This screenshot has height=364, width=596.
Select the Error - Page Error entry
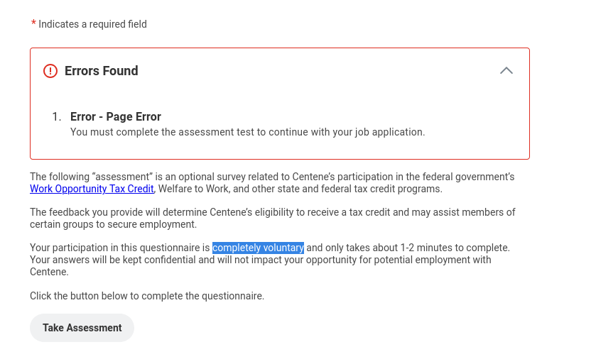point(115,116)
